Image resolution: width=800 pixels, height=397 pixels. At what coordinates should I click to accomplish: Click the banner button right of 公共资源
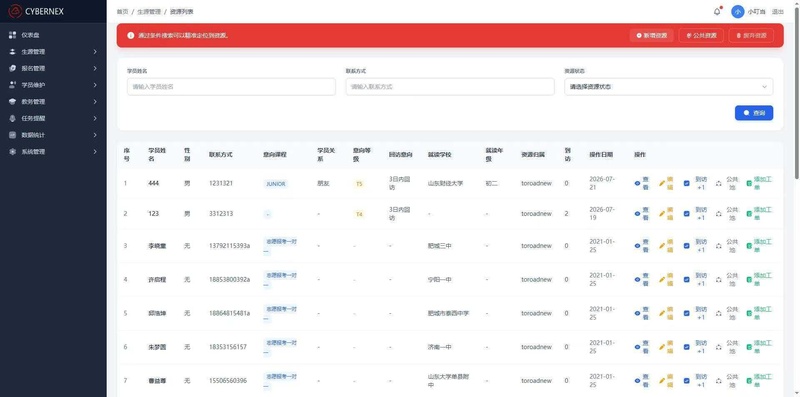coord(751,36)
